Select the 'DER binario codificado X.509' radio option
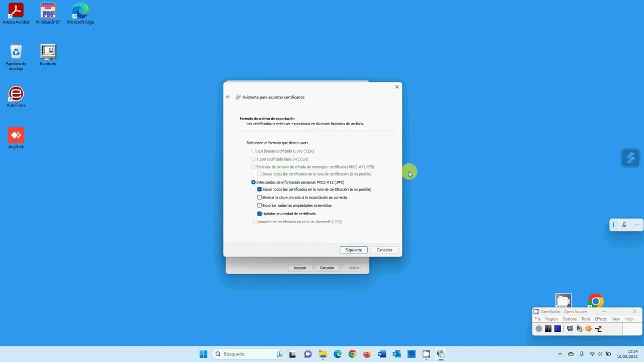644x362 pixels. pyautogui.click(x=254, y=151)
